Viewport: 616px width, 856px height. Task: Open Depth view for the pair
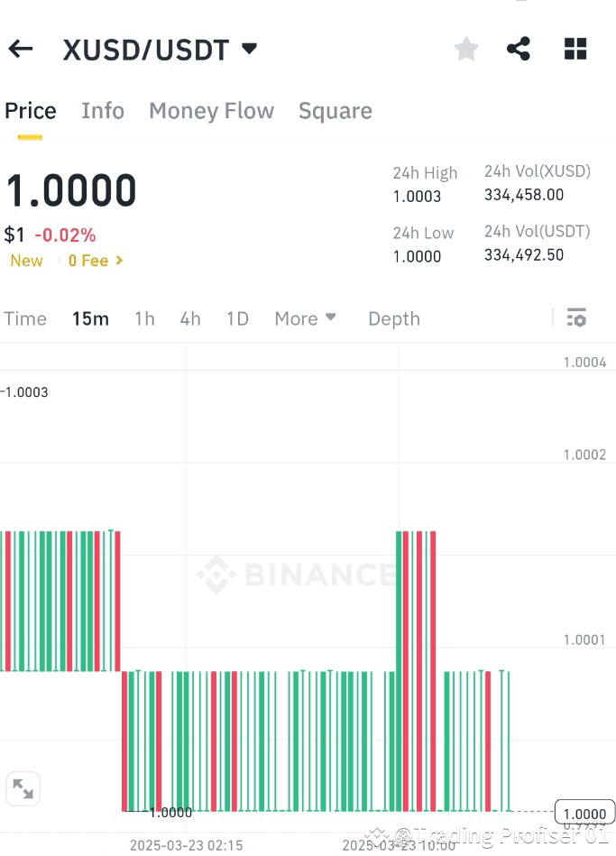point(393,318)
